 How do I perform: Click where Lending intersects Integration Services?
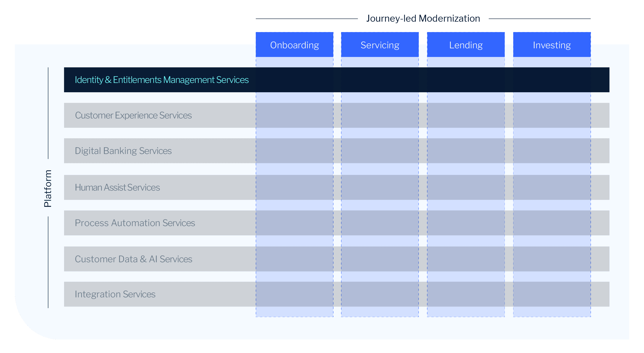[x=466, y=294]
